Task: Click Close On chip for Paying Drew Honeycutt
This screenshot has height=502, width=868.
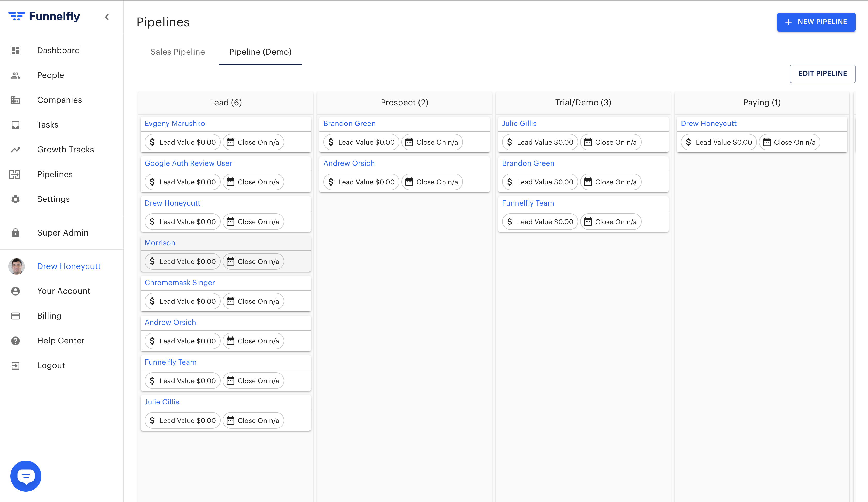Action: point(789,142)
